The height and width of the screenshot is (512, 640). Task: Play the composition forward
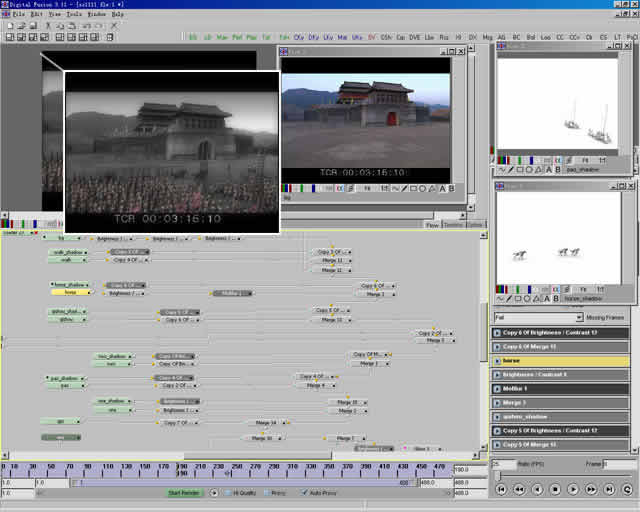click(x=573, y=489)
